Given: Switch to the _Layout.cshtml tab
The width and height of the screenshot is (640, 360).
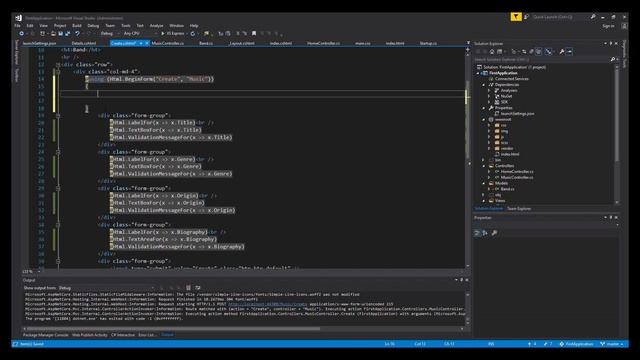Looking at the screenshot, I should (242, 43).
